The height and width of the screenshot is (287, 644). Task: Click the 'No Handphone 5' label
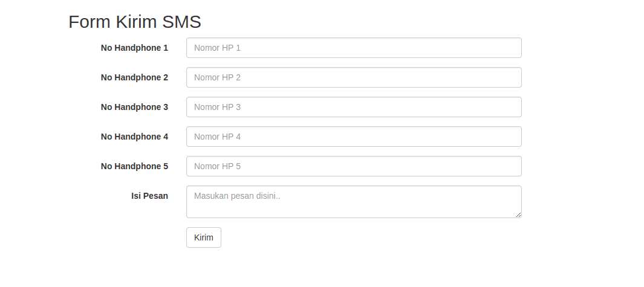point(134,166)
